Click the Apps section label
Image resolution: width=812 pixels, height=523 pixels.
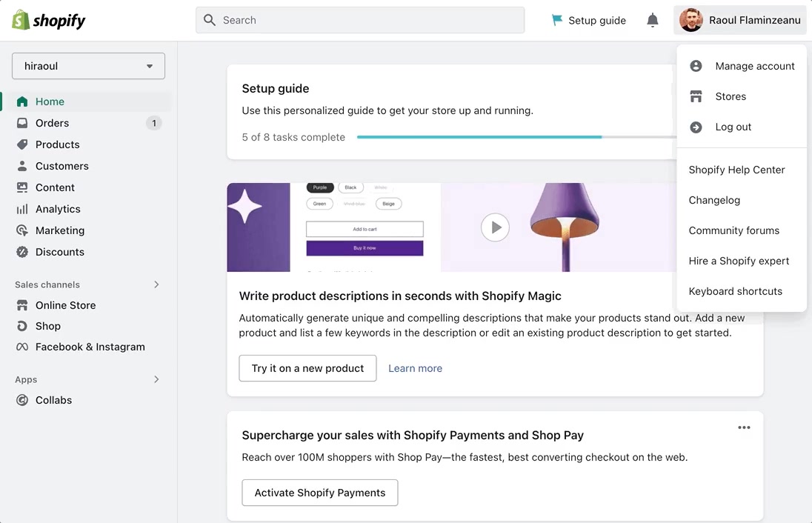pos(26,379)
